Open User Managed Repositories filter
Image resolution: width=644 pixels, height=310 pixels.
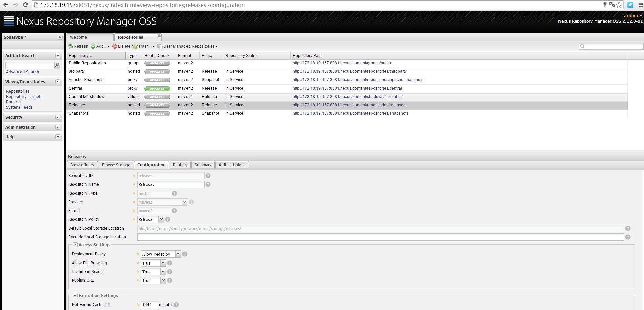click(x=188, y=46)
